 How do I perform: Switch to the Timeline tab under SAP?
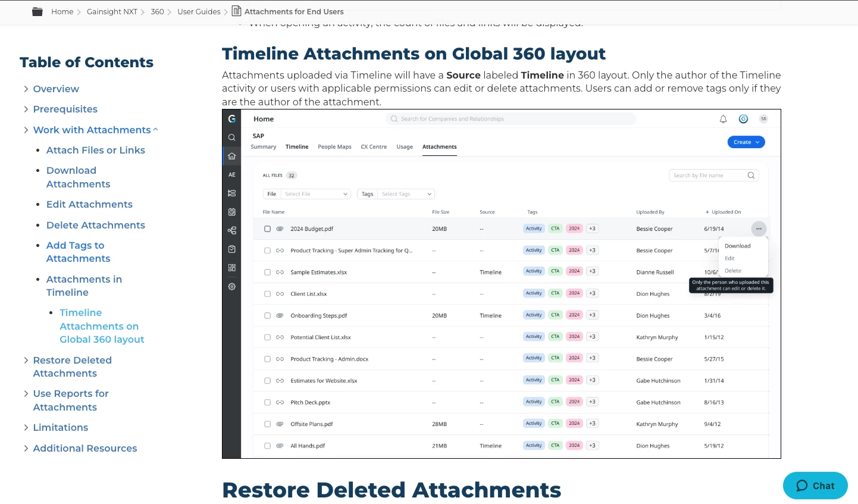click(x=297, y=147)
